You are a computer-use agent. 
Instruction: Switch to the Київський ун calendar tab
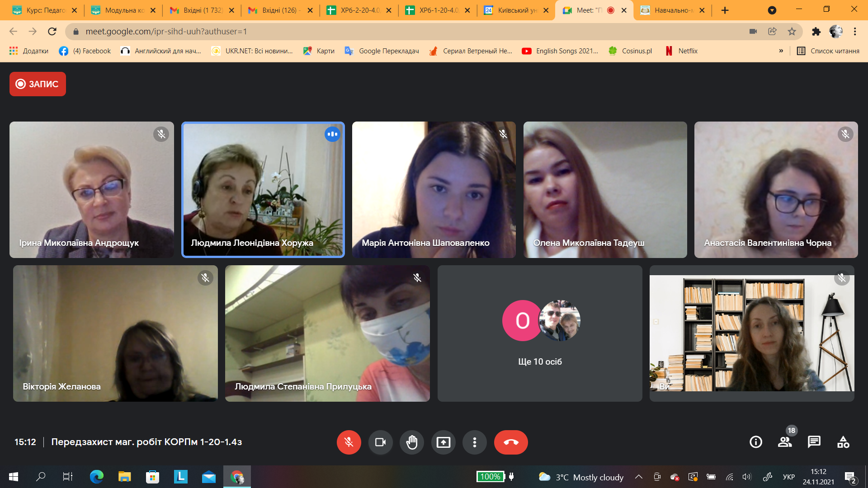(x=515, y=10)
